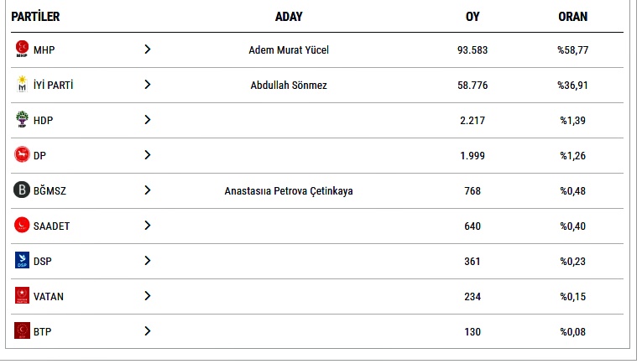Open the SAADET row chevron
Image resolution: width=642 pixels, height=364 pixels.
pos(148,226)
